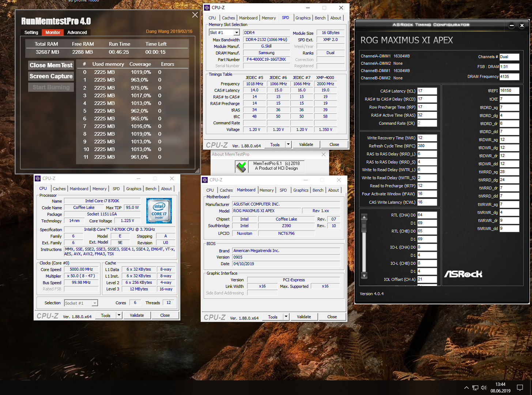The image size is (532, 395).
Task: Click Channels # field showing Dual
Action: (x=509, y=57)
